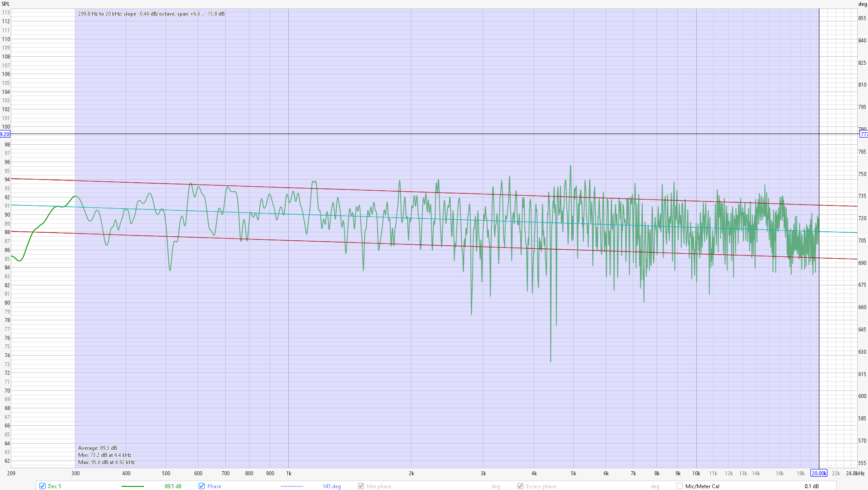Click the Min phase legend label

pyautogui.click(x=379, y=486)
